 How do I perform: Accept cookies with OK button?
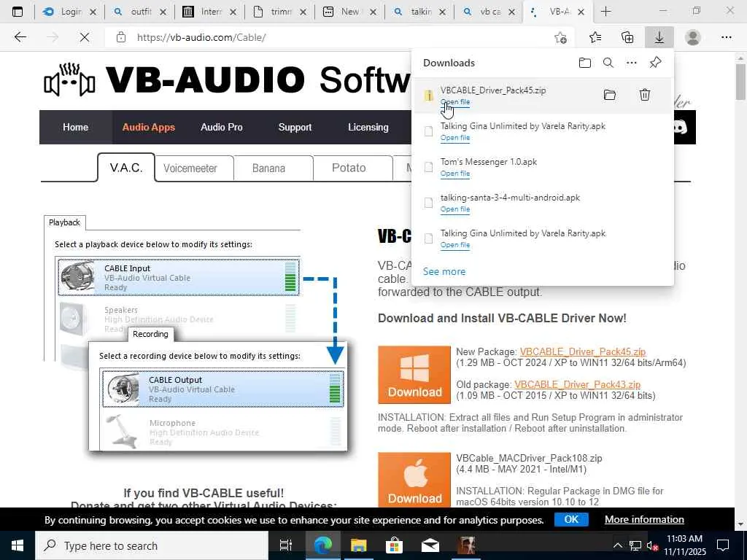click(x=571, y=519)
